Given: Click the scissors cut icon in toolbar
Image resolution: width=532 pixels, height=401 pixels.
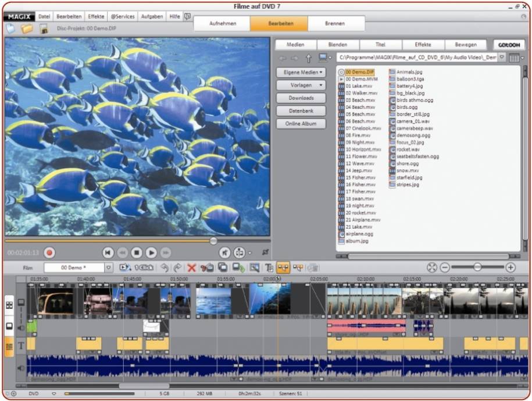Looking at the screenshot, I should pos(206,268).
